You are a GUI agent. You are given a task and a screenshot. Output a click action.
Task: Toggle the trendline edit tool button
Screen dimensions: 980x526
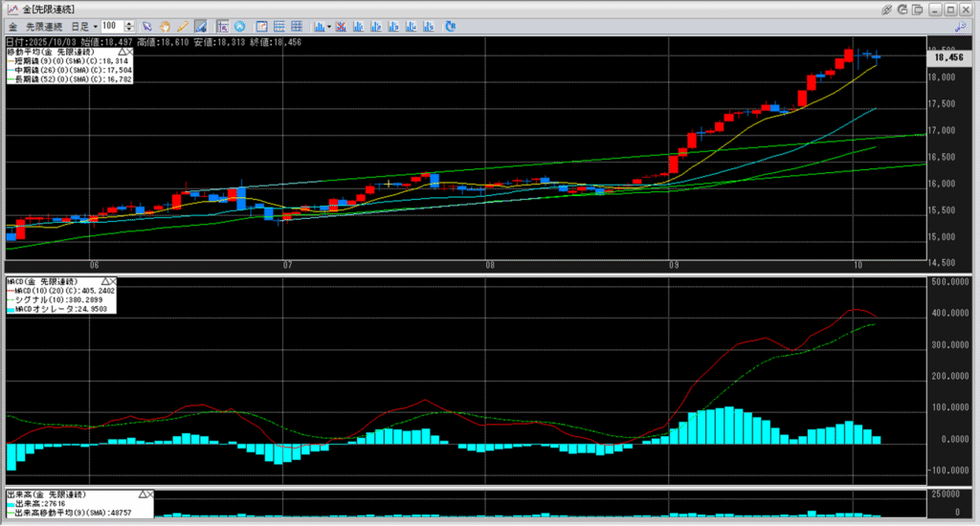(x=200, y=26)
